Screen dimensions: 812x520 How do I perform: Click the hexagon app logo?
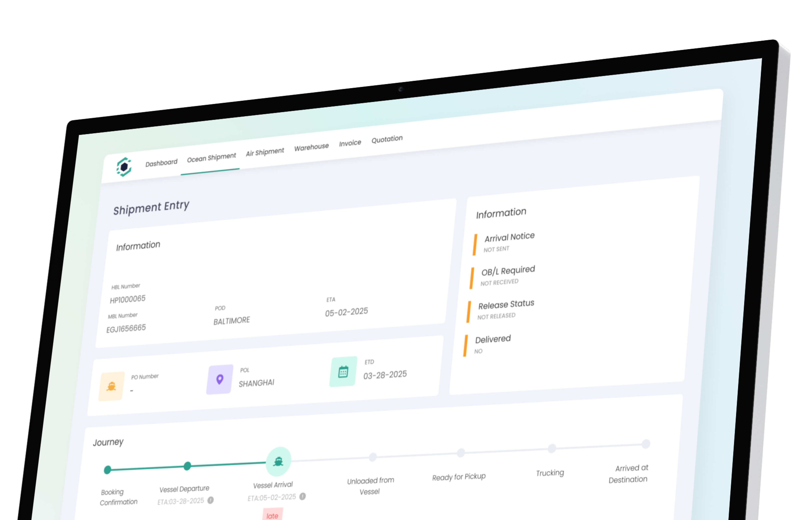[124, 167]
